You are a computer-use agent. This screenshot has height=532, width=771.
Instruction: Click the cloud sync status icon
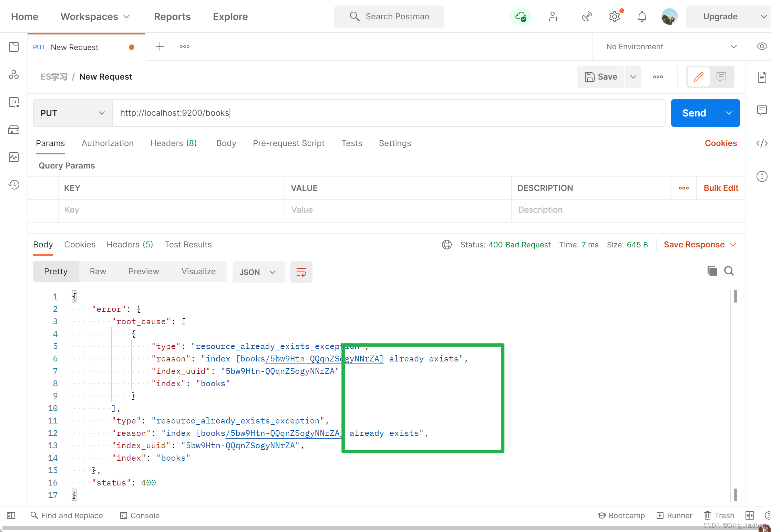521,17
